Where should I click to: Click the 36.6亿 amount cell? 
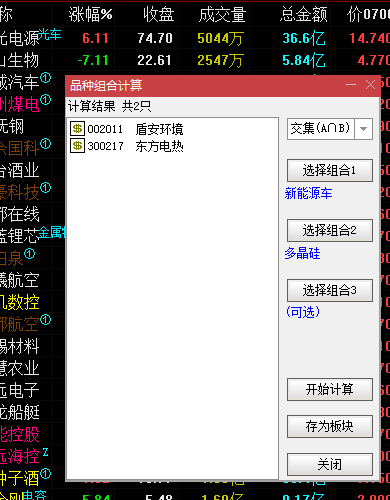tap(304, 39)
